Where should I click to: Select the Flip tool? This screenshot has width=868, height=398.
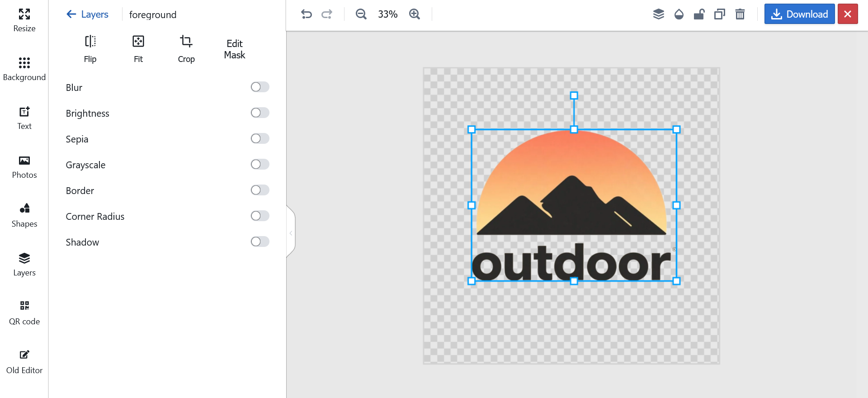pyautogui.click(x=90, y=49)
